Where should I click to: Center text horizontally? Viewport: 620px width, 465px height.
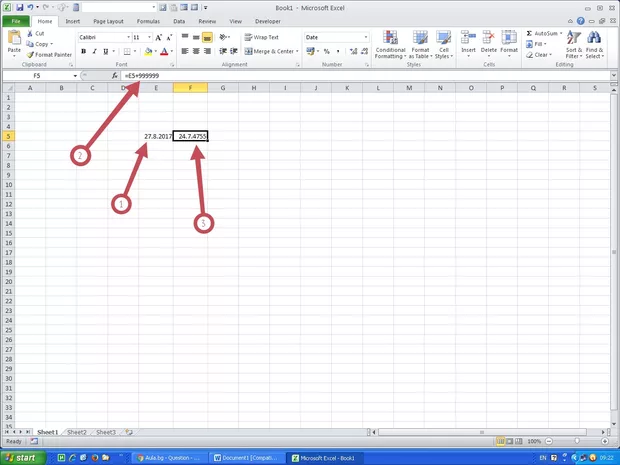pos(196,51)
